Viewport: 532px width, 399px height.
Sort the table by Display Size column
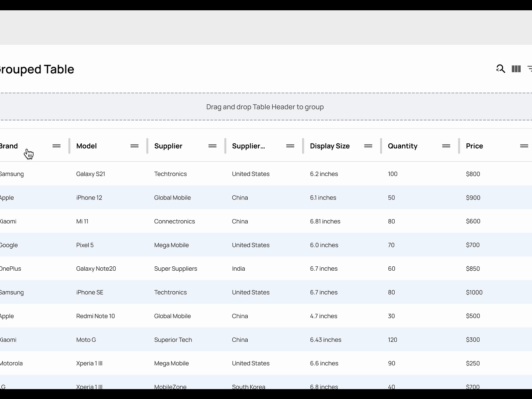tap(330, 146)
